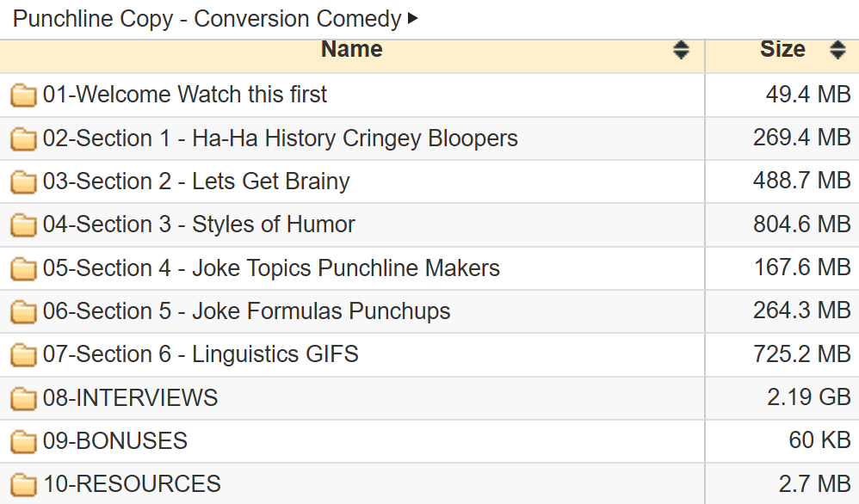Click folder icon beside 10-RESOURCES
859x504 pixels.
[x=23, y=484]
